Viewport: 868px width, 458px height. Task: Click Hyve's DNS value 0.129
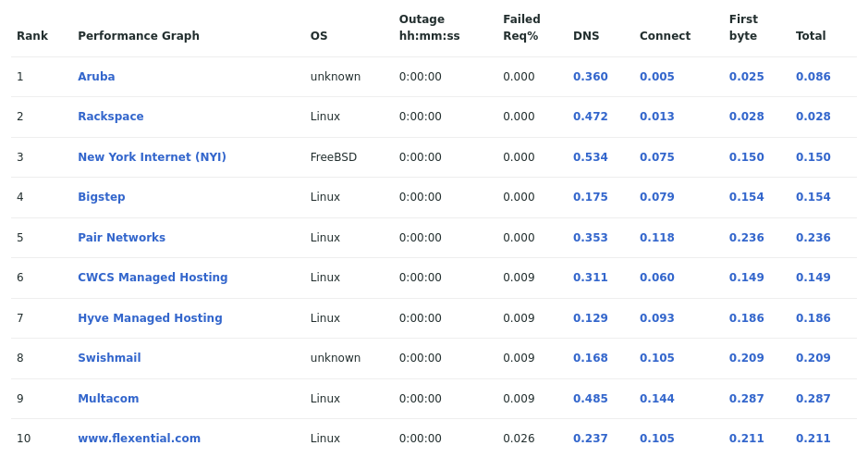point(590,318)
